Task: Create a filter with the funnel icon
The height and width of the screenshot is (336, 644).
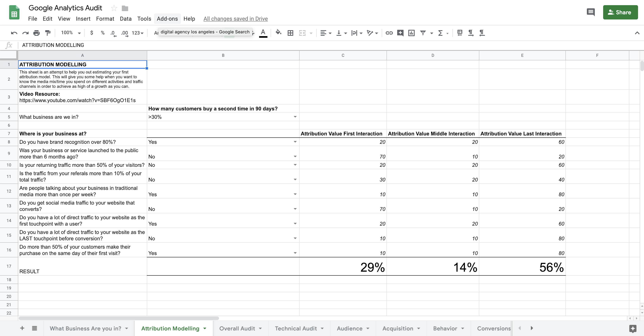Action: [x=423, y=33]
